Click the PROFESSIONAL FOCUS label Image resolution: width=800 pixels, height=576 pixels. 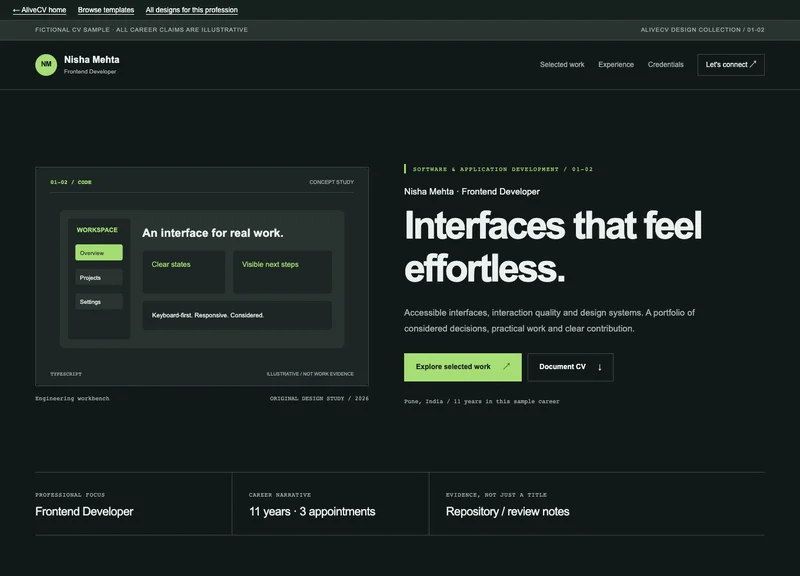(x=70, y=495)
